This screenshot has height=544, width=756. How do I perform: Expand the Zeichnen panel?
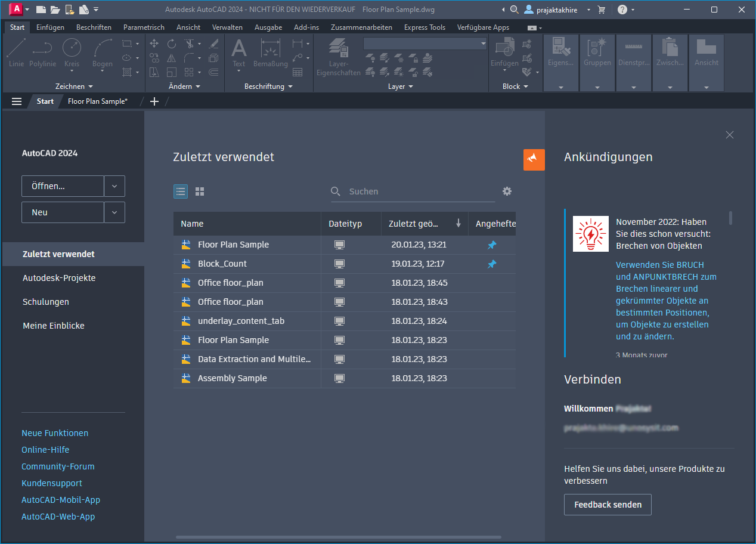74,86
